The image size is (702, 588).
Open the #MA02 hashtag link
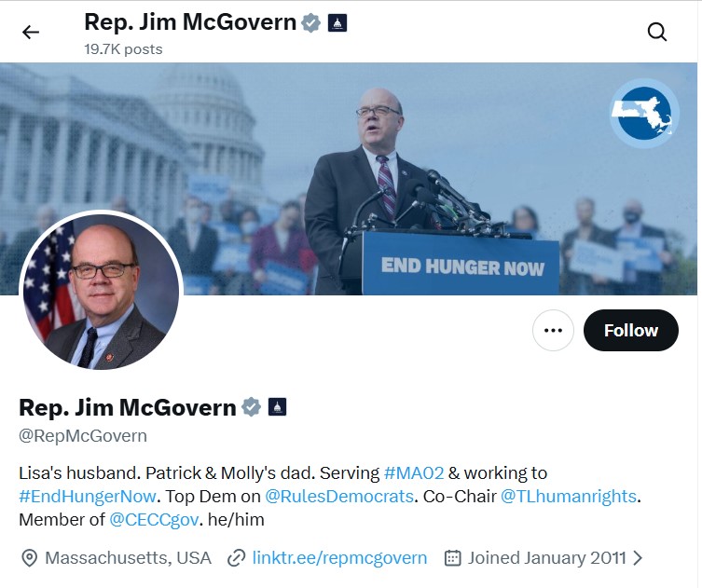coord(414,473)
